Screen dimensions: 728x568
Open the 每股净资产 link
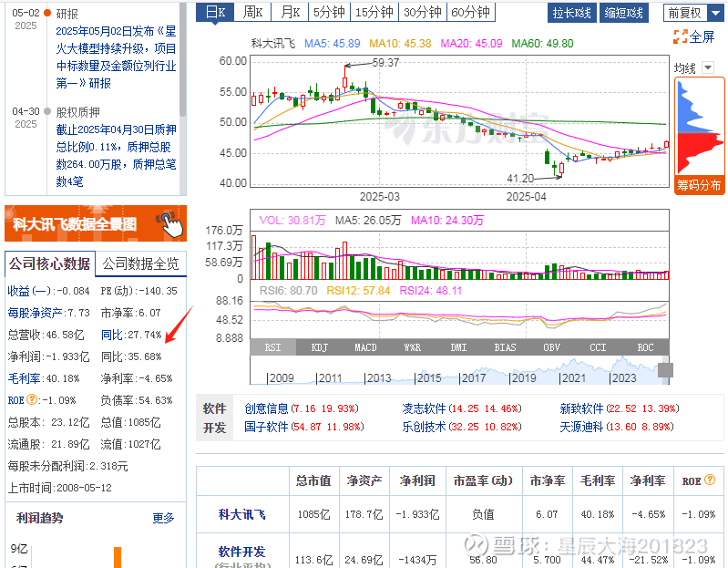[35, 313]
